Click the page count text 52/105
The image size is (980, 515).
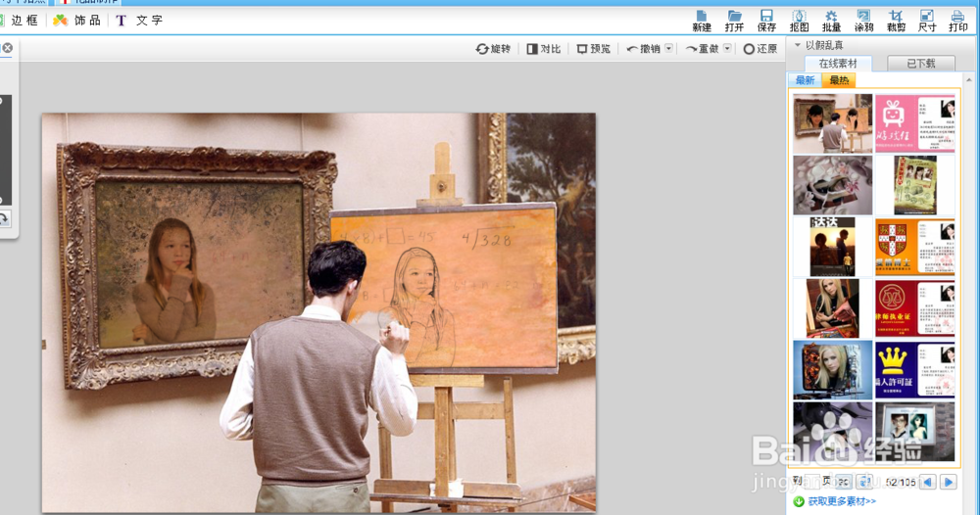pyautogui.click(x=900, y=483)
